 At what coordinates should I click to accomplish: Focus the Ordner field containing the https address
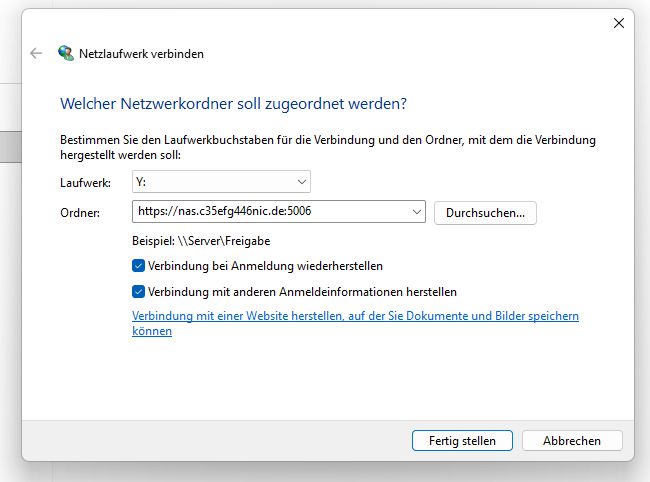(279, 212)
